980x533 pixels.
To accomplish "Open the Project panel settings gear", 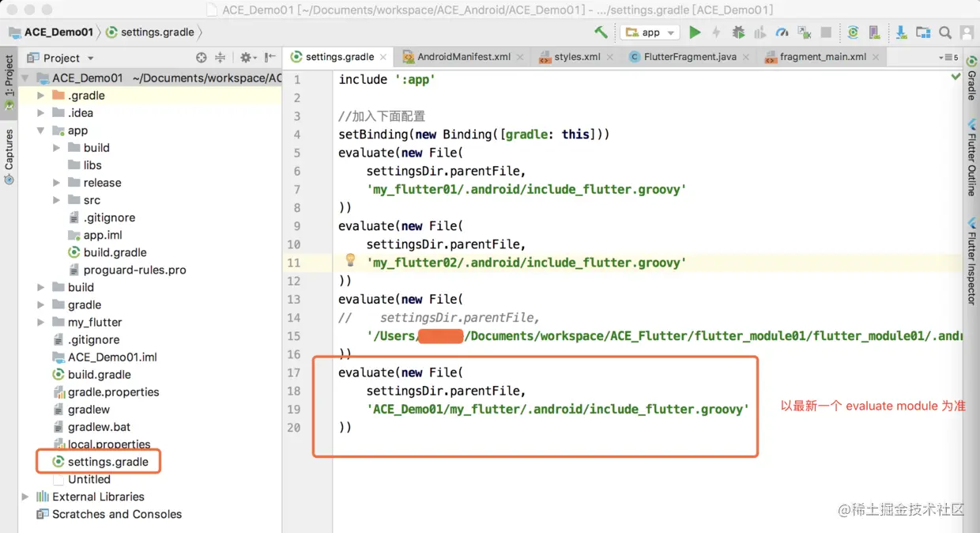I will click(247, 58).
